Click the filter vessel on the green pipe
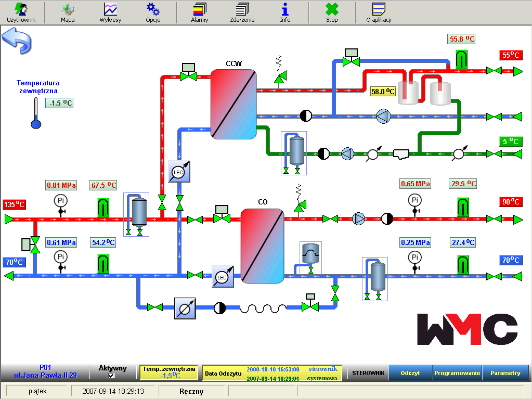Image resolution: width=532 pixels, height=399 pixels. point(294,153)
